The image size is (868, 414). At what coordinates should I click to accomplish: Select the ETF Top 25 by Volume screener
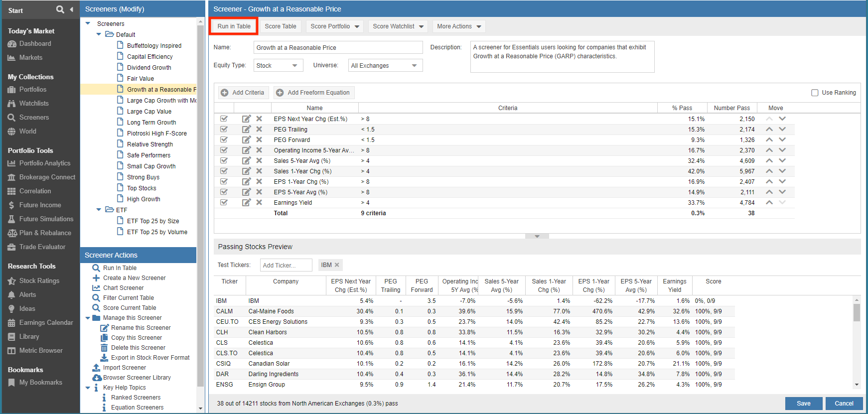click(157, 232)
